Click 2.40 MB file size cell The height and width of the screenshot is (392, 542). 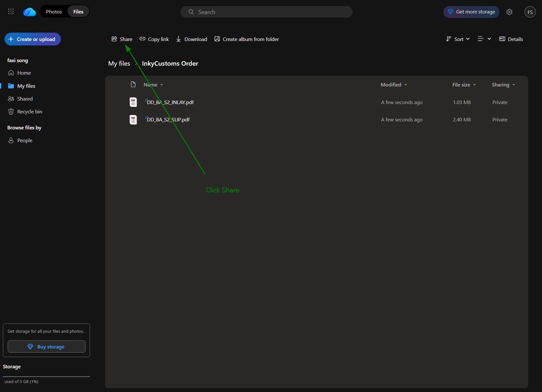462,119
